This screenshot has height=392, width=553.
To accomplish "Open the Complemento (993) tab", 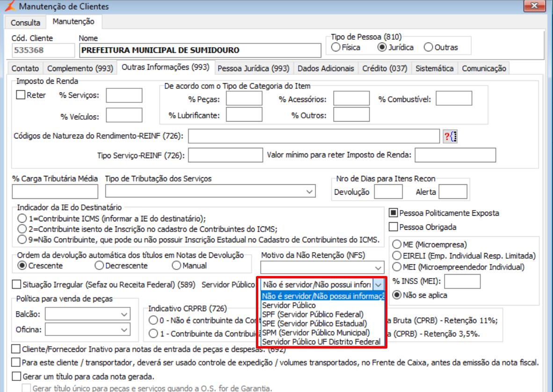I will 80,68.
